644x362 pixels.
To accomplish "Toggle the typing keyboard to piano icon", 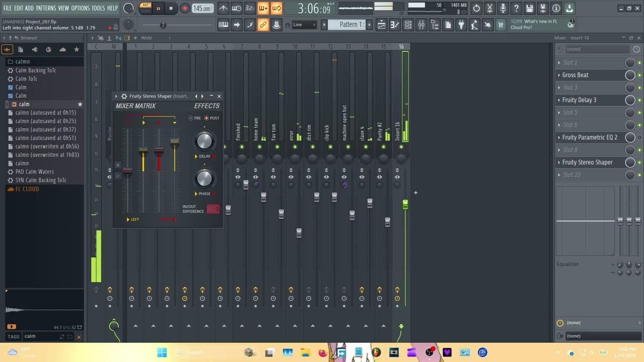I will [x=223, y=25].
